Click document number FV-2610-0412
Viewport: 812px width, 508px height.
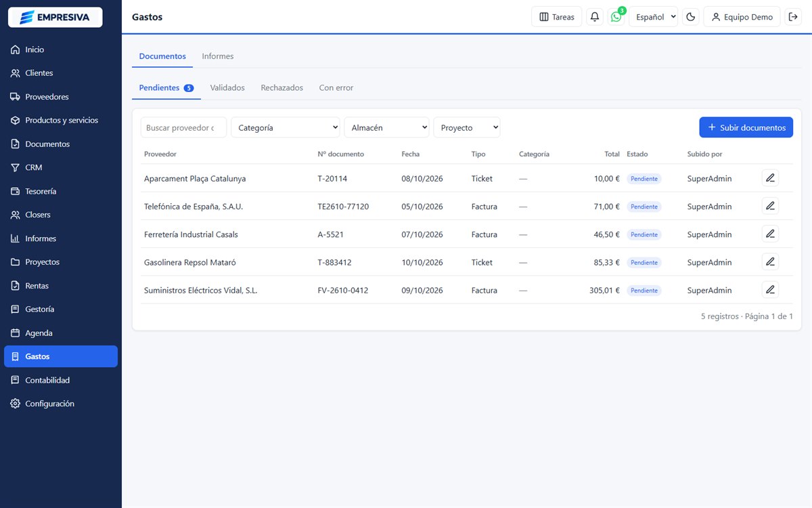tap(343, 291)
